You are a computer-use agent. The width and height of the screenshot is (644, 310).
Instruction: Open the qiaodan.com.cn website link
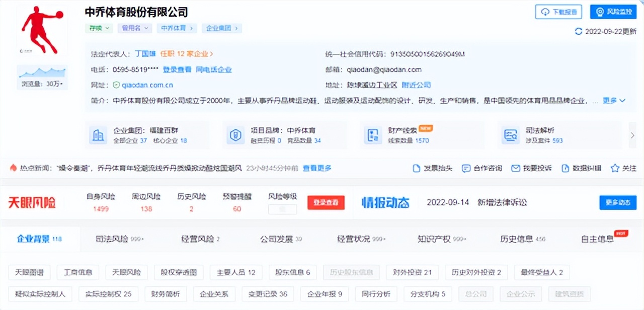click(x=146, y=85)
